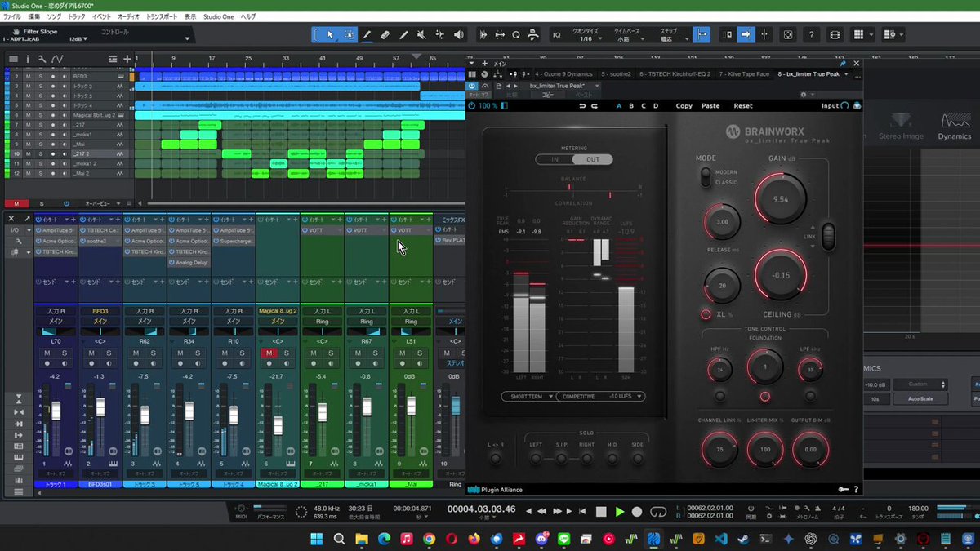Enable the XL button
Screen dimensions: 980x551
705,314
